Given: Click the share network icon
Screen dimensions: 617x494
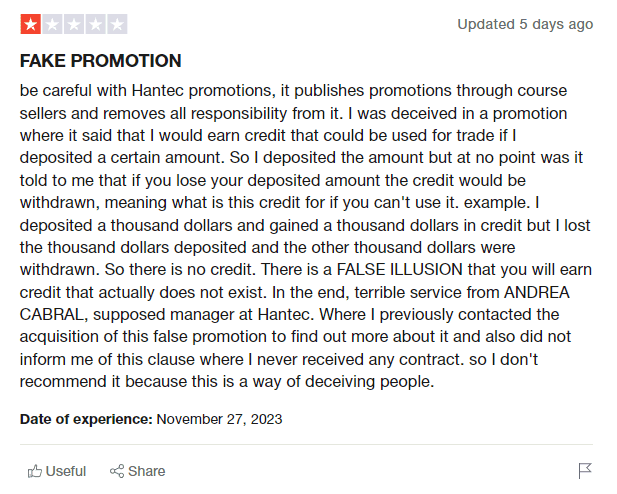Looking at the screenshot, I should (117, 471).
